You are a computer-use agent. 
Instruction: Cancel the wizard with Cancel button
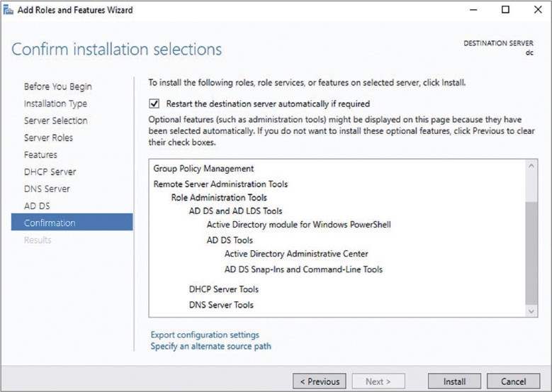coord(513,381)
